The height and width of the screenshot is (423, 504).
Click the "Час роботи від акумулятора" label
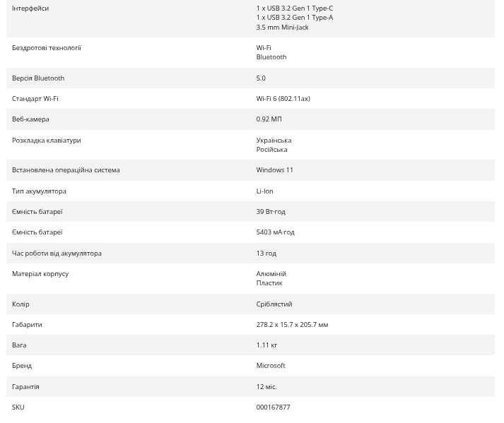57,253
